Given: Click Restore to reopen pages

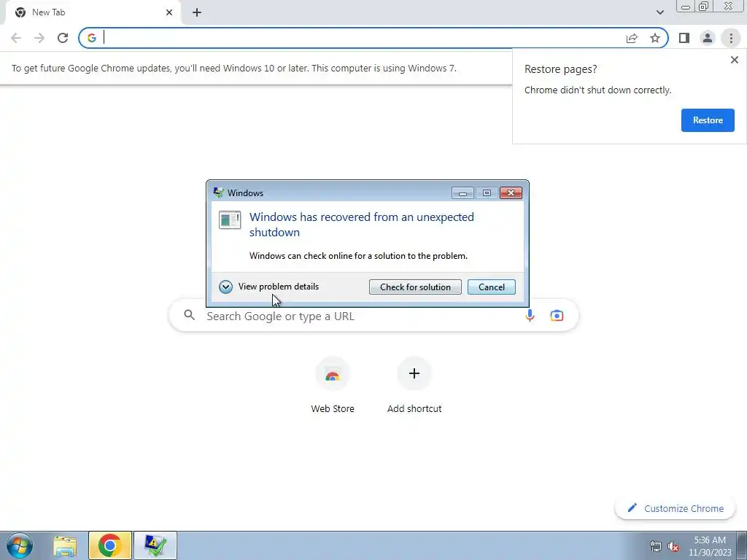Looking at the screenshot, I should tap(708, 120).
